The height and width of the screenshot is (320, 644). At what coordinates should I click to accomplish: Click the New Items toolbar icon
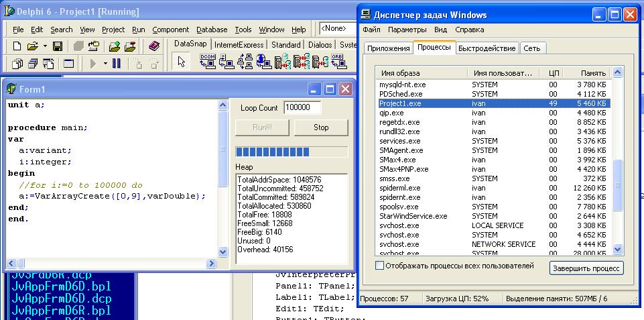(x=17, y=46)
